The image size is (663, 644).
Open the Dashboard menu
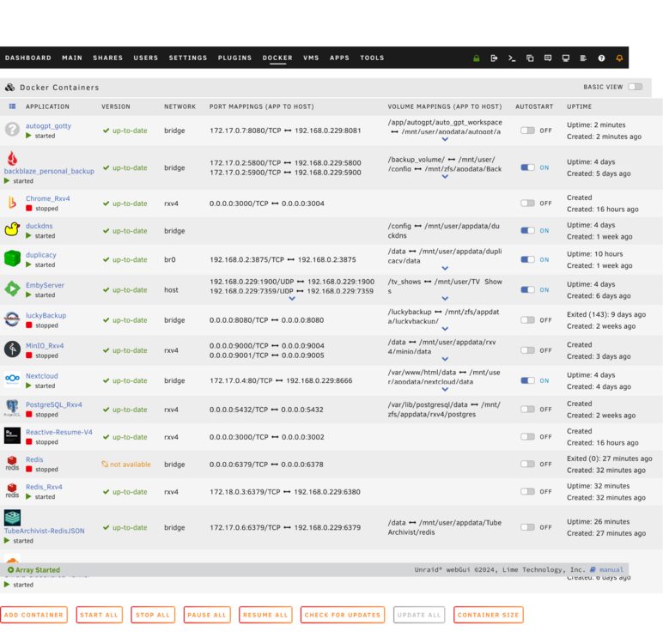tap(27, 58)
